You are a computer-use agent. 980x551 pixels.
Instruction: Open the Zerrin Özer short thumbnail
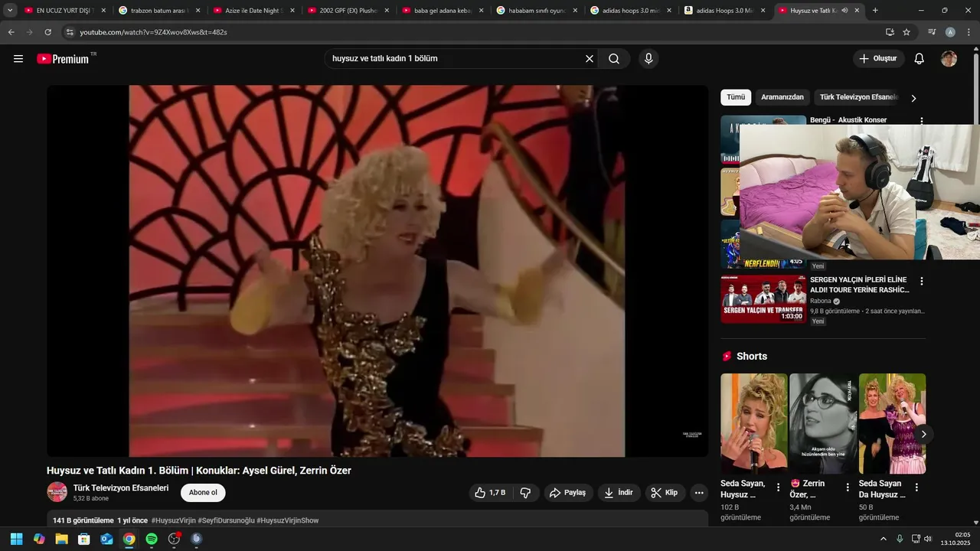(x=823, y=424)
